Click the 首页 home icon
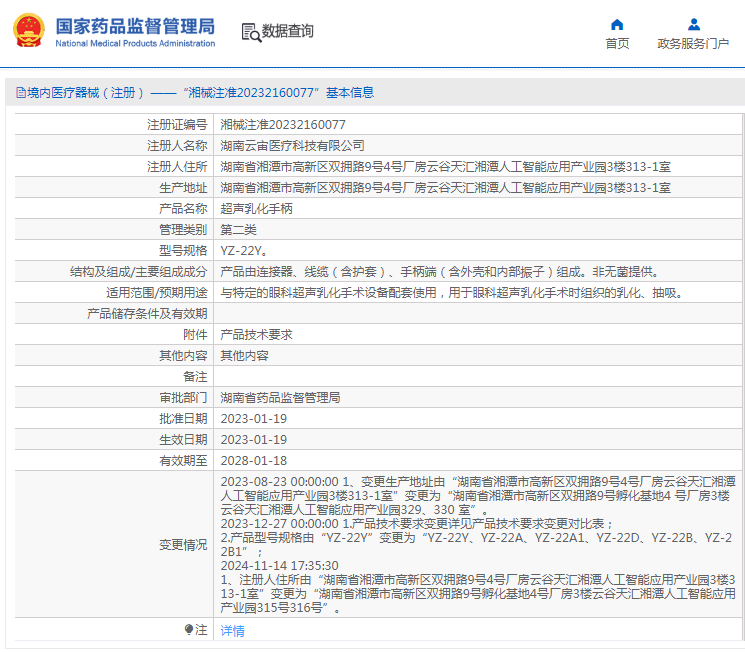The height and width of the screenshot is (652, 745). click(617, 24)
